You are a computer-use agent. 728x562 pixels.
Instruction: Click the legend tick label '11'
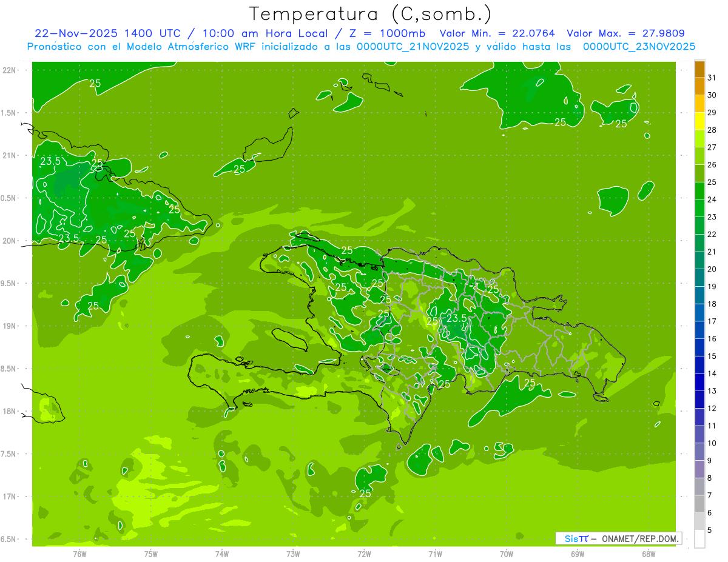(x=712, y=426)
